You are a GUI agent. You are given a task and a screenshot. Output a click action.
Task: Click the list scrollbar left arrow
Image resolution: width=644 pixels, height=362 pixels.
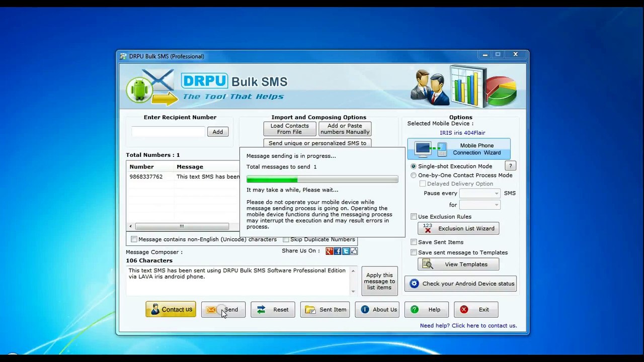130,226
